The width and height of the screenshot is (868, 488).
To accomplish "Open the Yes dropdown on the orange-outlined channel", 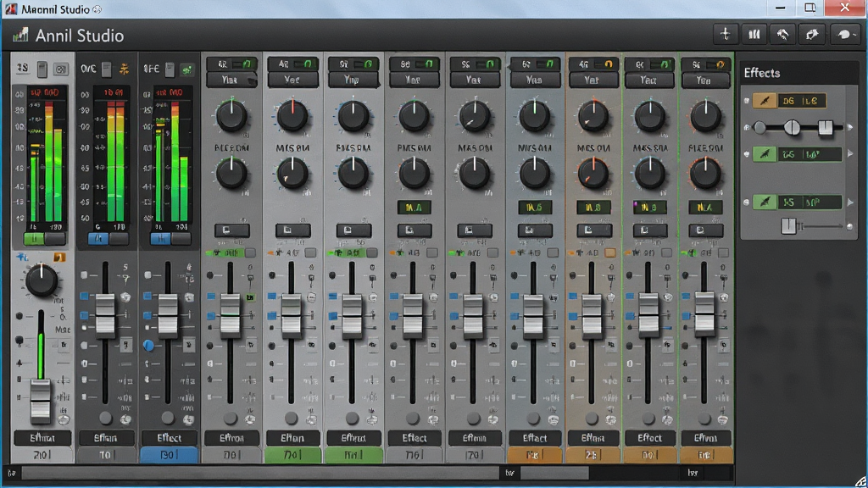I will pos(593,80).
